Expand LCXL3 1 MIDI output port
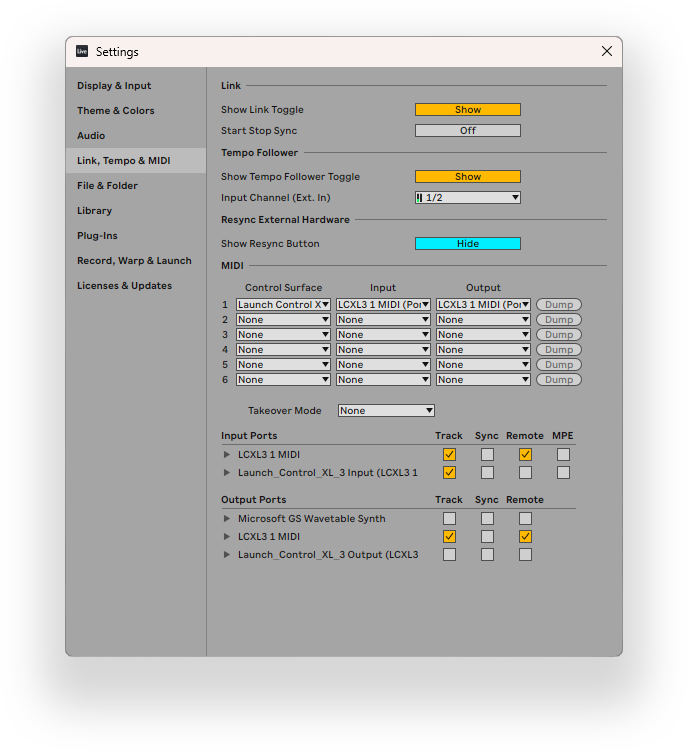The image size is (688, 751). [x=227, y=537]
